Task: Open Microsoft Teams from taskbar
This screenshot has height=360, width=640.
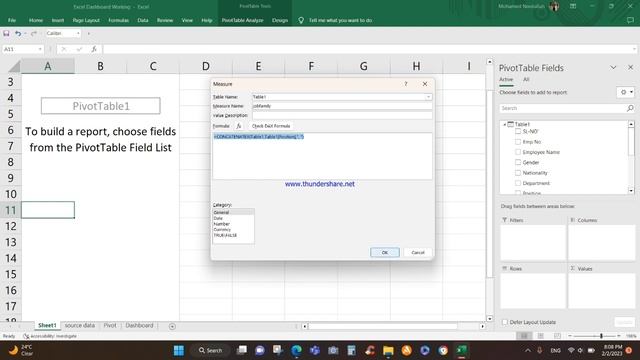Action: pos(315,350)
